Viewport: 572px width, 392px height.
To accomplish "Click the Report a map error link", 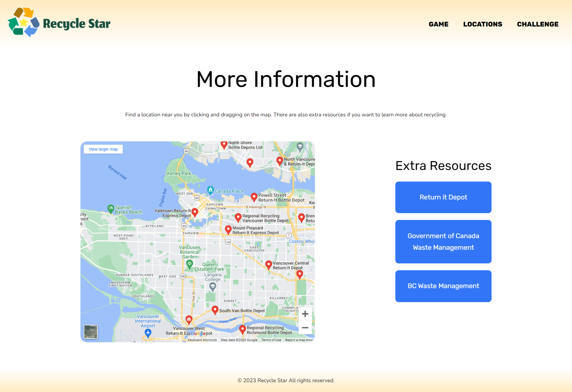I will tap(299, 340).
